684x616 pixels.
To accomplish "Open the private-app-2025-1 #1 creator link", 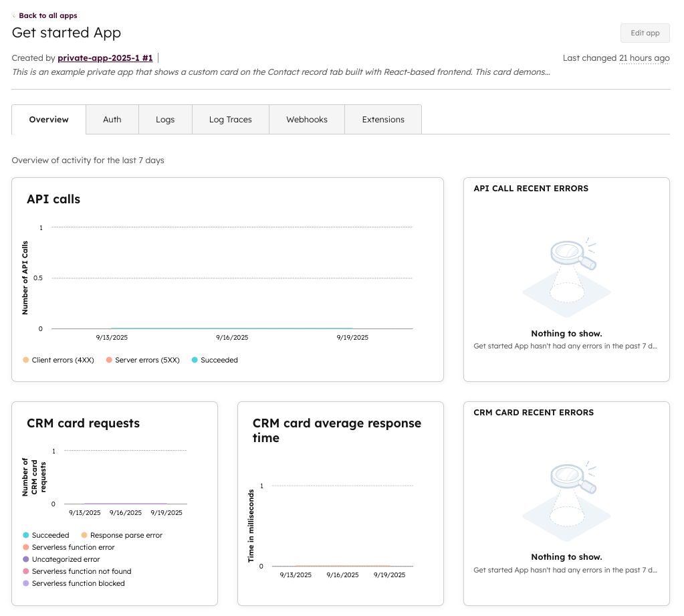I will click(105, 58).
